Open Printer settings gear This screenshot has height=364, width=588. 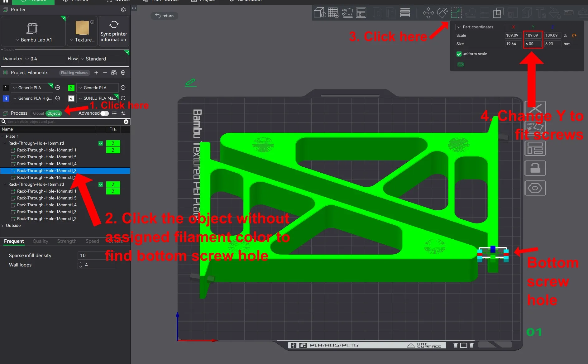(x=123, y=10)
